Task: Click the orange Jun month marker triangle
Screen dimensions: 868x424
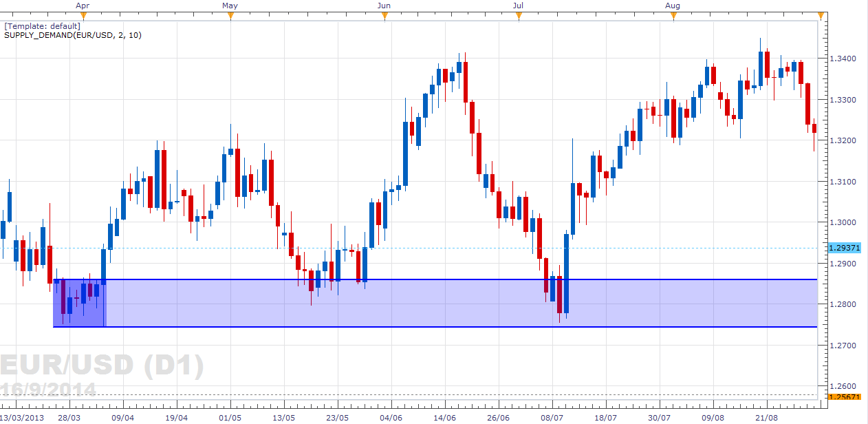Action: coord(384,16)
